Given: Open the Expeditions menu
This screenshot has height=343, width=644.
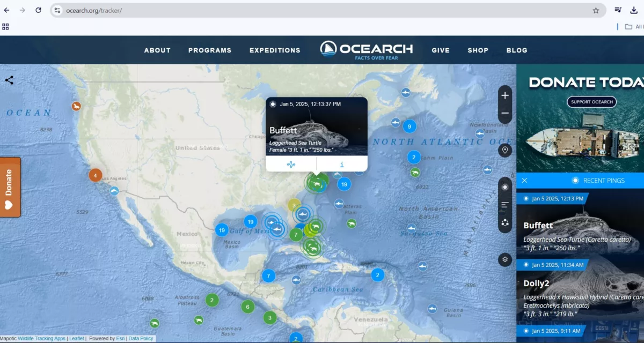Looking at the screenshot, I should tap(275, 50).
